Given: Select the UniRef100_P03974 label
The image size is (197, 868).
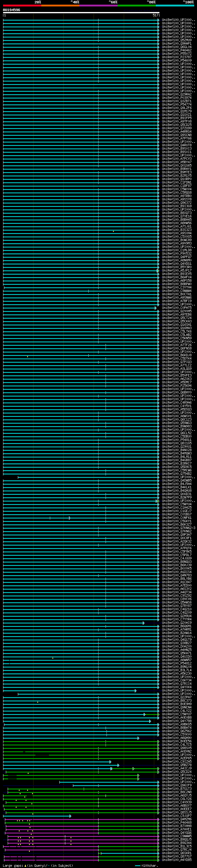Looking at the screenshot, I should click(177, 98).
